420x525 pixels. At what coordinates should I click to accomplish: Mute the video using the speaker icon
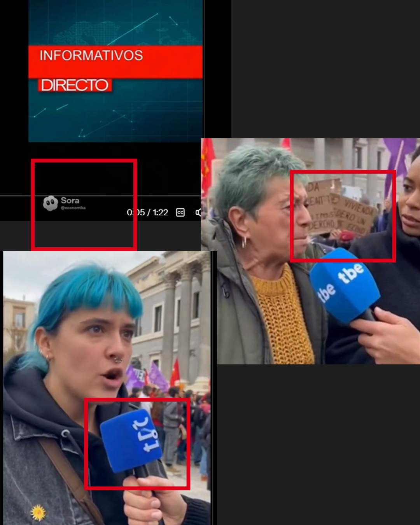(198, 212)
